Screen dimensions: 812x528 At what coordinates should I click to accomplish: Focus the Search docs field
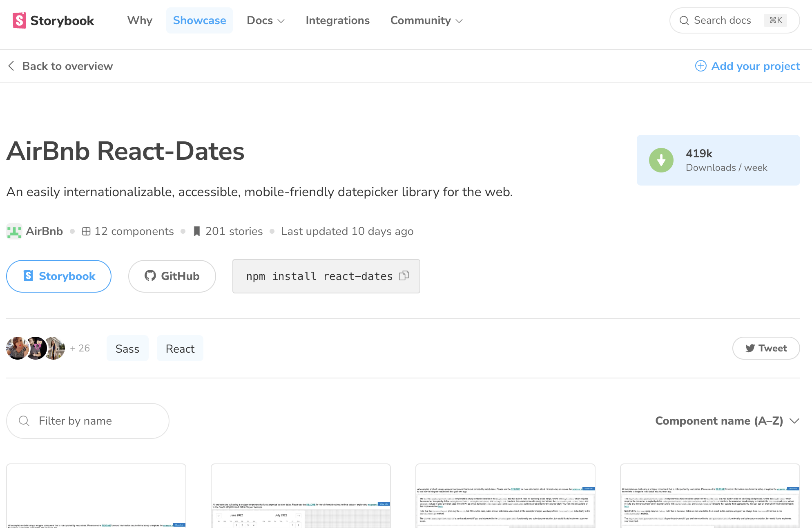point(734,20)
